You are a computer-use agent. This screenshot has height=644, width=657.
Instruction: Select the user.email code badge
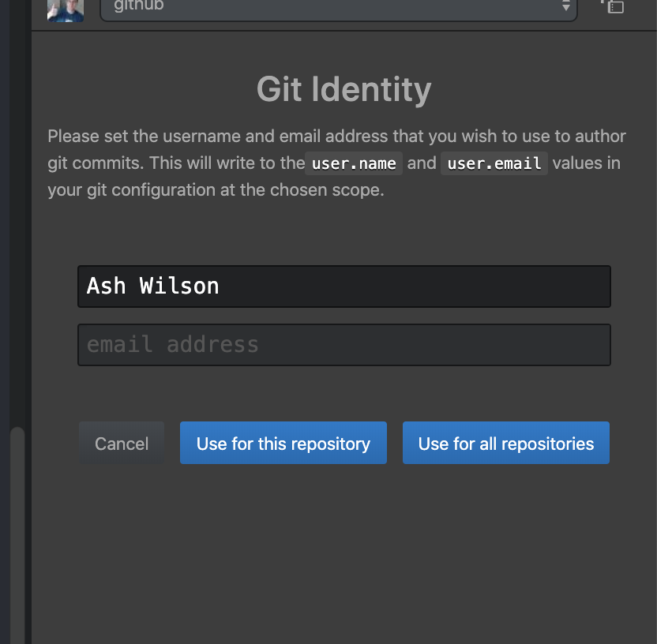[494, 163]
